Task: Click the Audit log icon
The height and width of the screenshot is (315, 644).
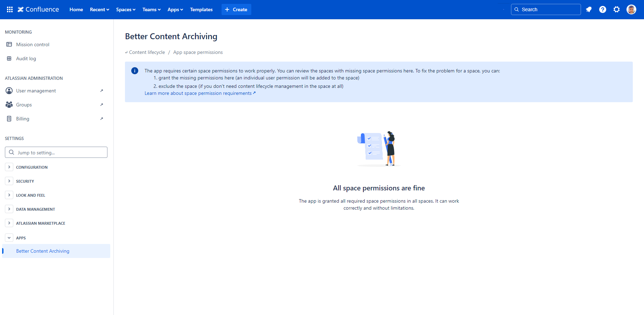Action: pyautogui.click(x=9, y=58)
